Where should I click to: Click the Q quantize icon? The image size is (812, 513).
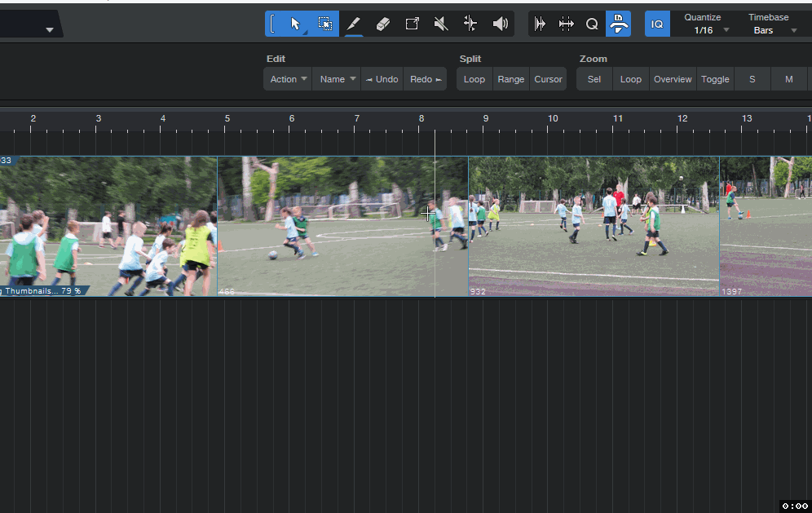[592, 24]
